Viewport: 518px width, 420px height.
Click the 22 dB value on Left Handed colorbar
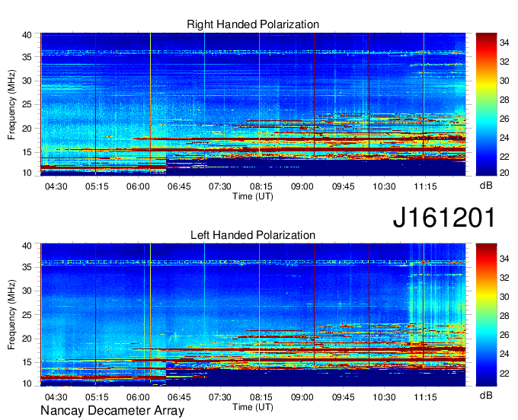coord(504,374)
